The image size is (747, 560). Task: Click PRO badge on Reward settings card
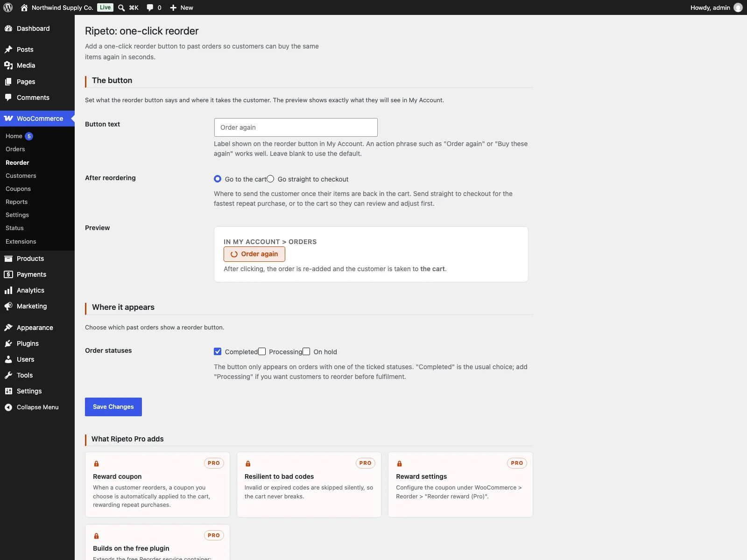click(517, 463)
